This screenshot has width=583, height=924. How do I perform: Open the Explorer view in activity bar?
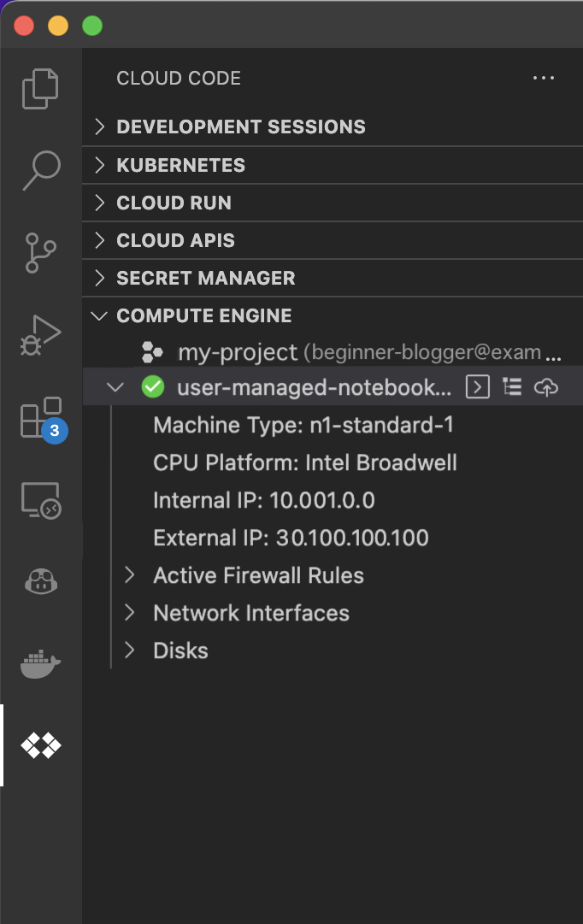click(x=41, y=88)
